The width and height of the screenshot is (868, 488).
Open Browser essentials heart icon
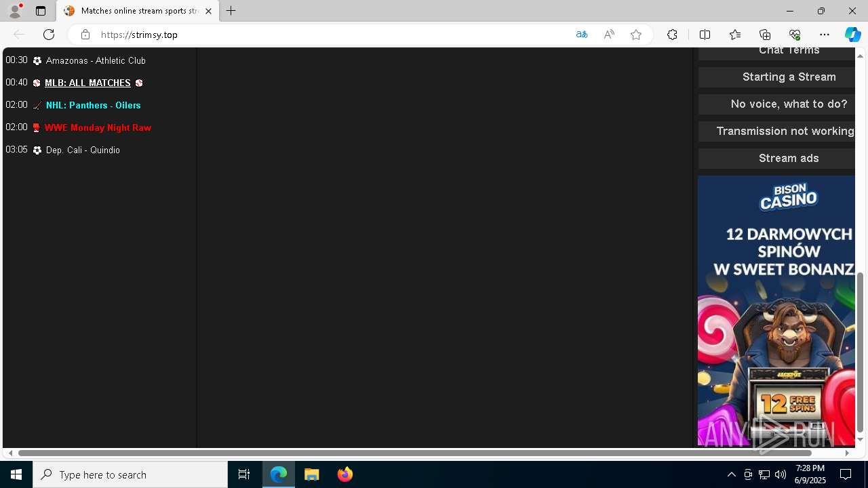[x=795, y=35]
